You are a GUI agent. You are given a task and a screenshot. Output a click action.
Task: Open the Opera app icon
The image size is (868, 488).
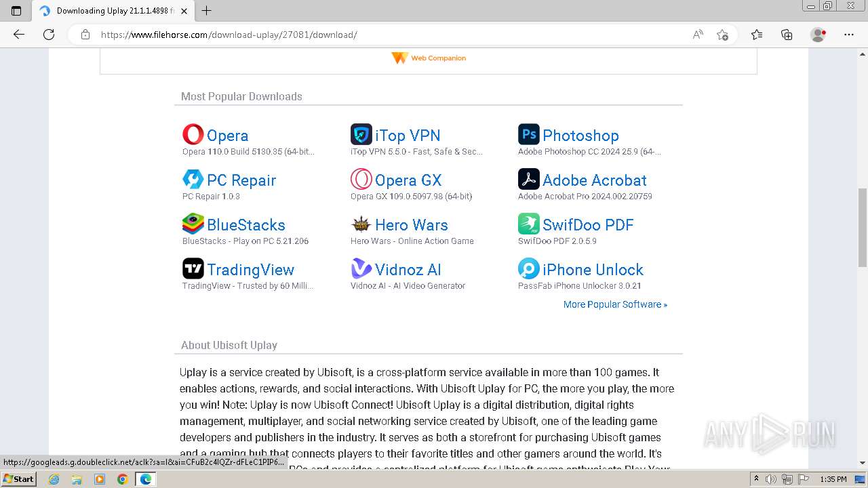coord(193,134)
